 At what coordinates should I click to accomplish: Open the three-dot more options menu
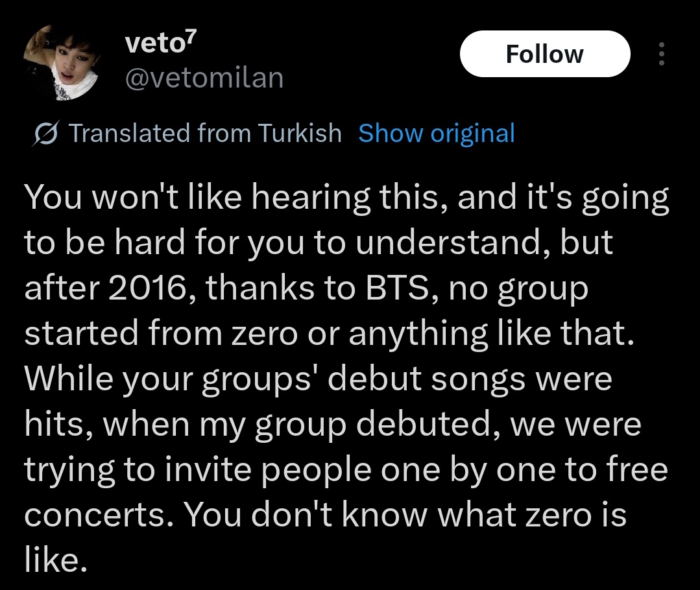click(x=662, y=54)
